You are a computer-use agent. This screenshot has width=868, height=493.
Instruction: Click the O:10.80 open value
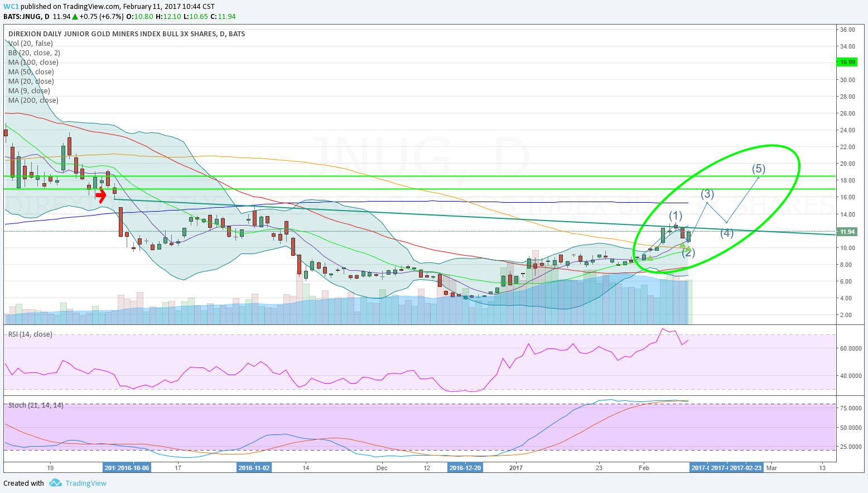tap(140, 17)
